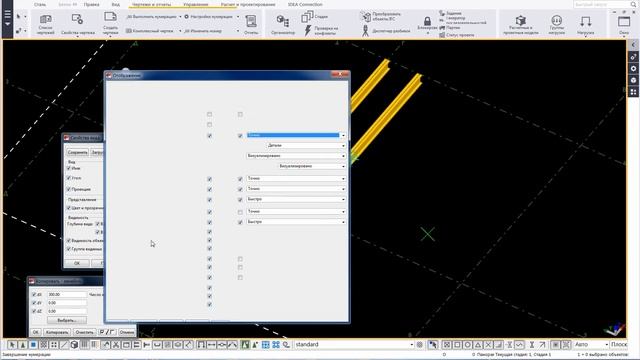Open the Авто dropdown in bottom toolbar
The image size is (640, 360).
591,344
